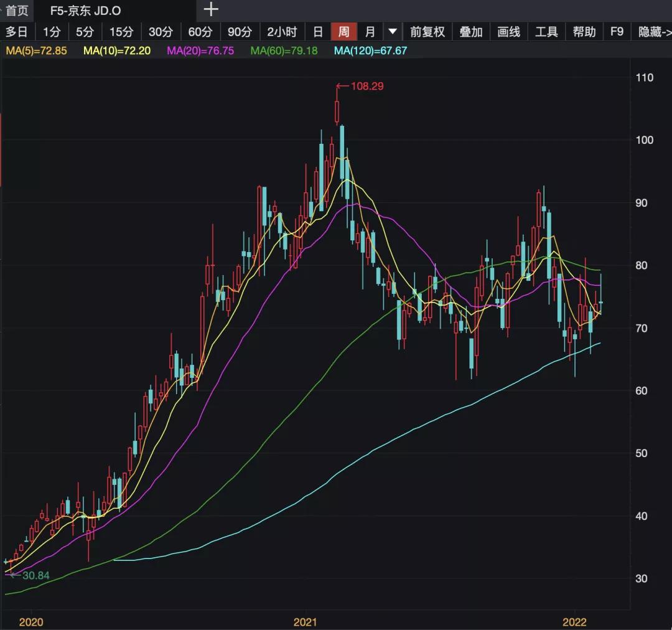672x630 pixels.
Task: Click the 108.29 high price marker
Action: [366, 87]
